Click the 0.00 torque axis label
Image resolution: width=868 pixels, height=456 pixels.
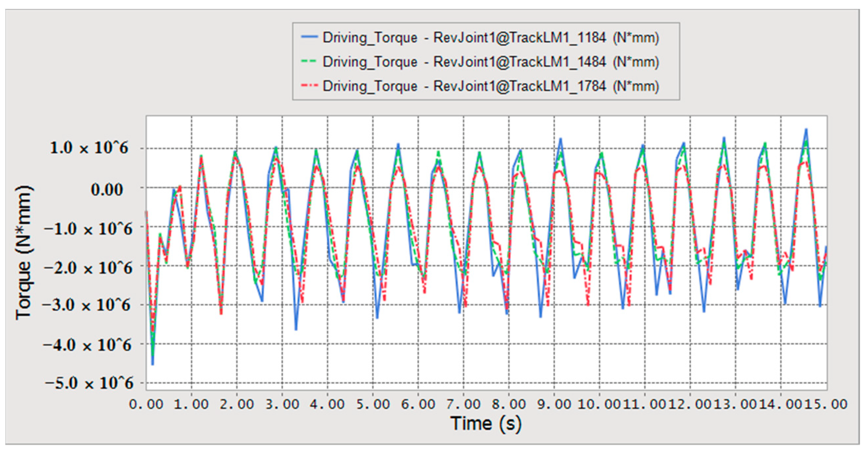pyautogui.click(x=107, y=190)
